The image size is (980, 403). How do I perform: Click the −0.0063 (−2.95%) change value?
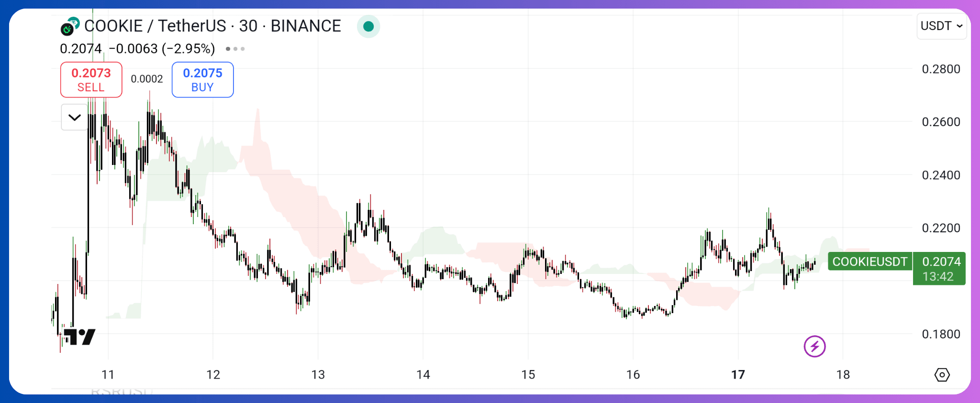162,49
